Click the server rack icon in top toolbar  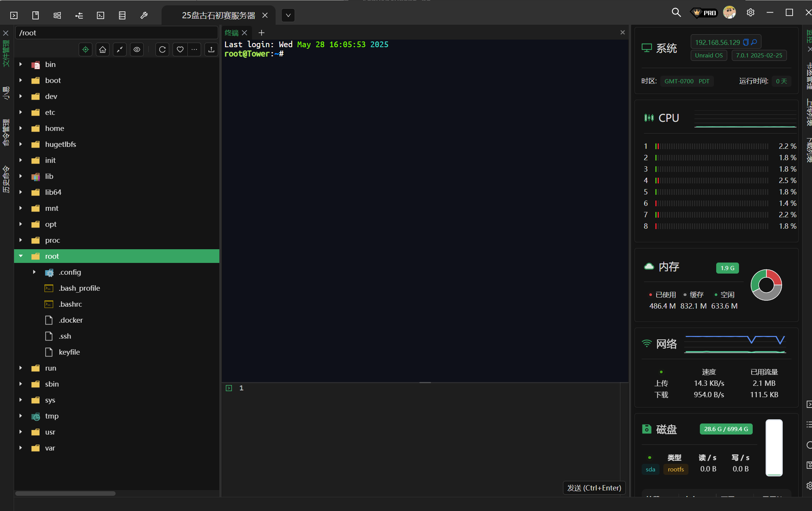point(122,15)
